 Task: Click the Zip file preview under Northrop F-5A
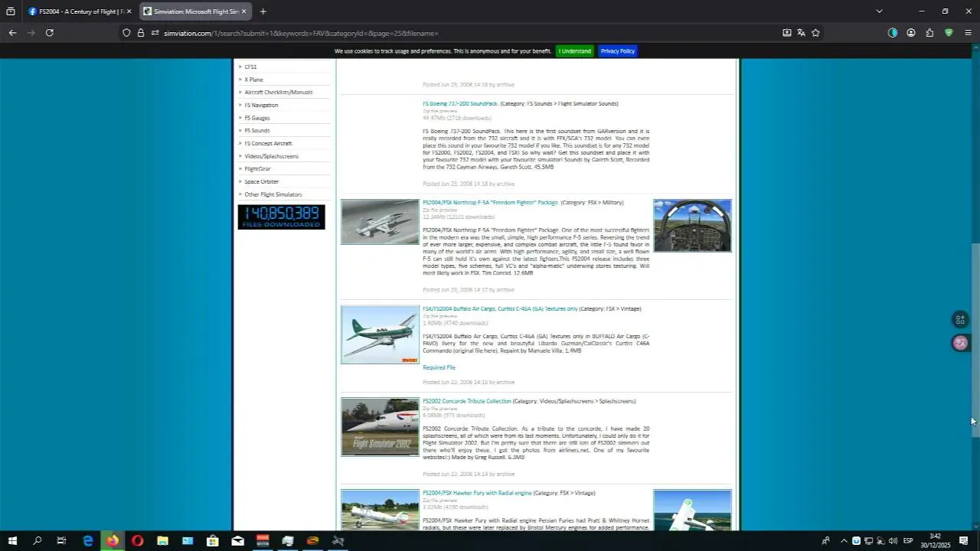(439, 210)
